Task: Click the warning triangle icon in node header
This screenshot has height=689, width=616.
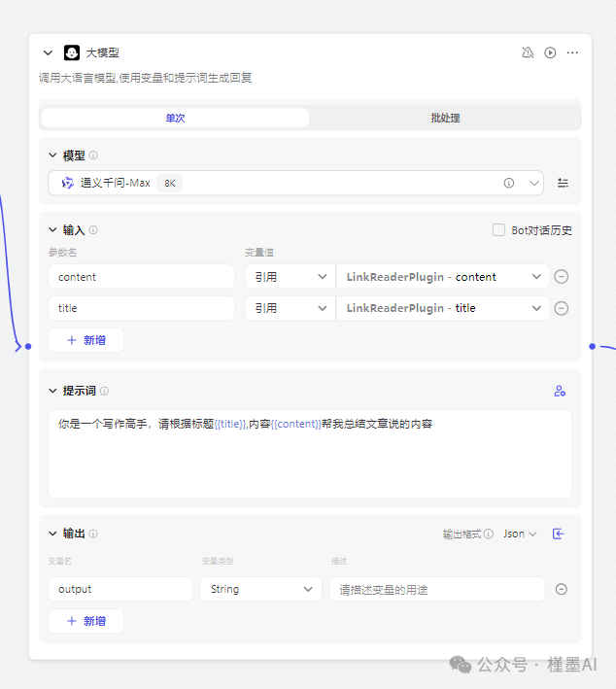Action: pos(528,52)
